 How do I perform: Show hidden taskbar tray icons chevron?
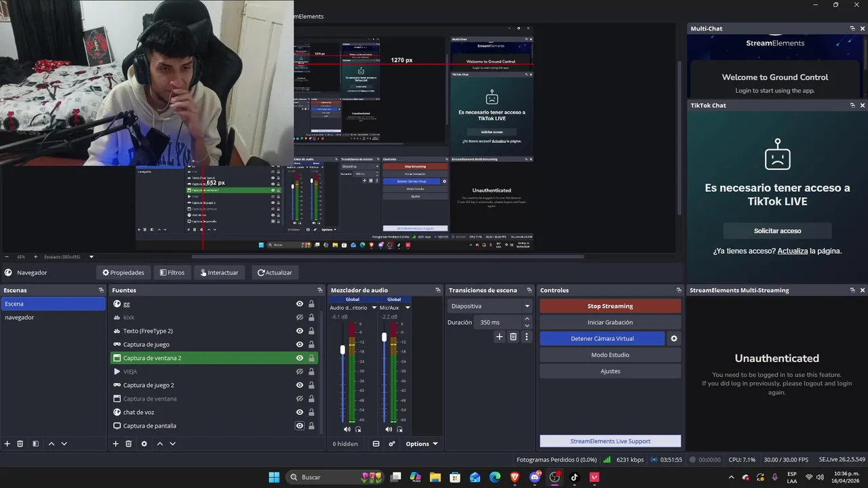click(731, 477)
